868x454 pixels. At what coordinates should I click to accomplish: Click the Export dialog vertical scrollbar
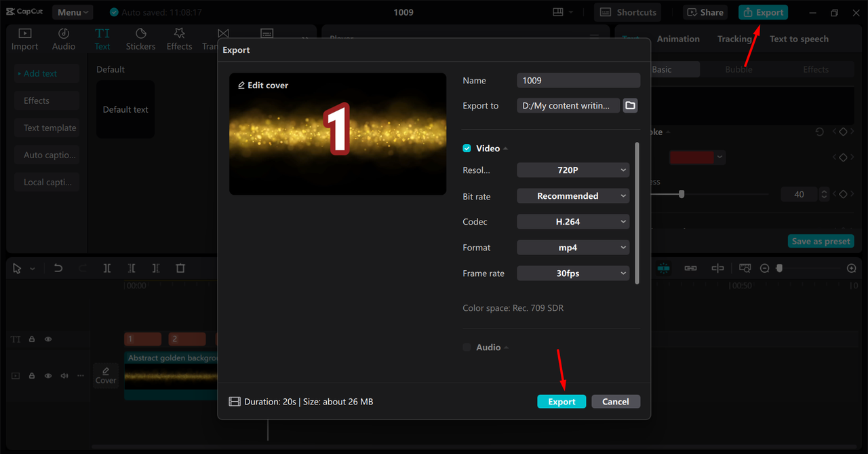click(x=637, y=213)
